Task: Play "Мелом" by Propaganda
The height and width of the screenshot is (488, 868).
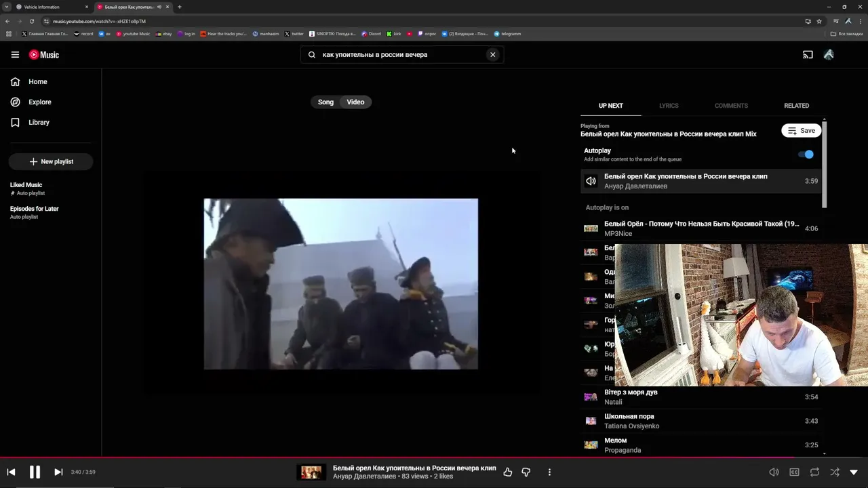Action: pyautogui.click(x=701, y=445)
